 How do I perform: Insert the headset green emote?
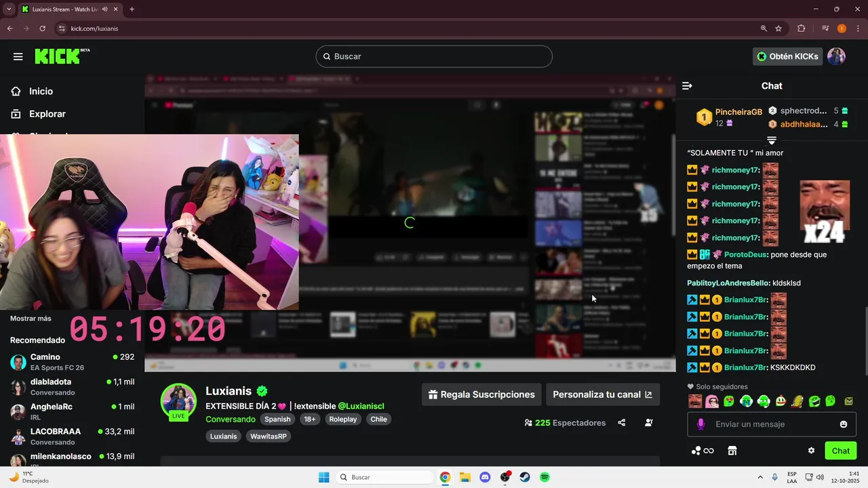tap(764, 401)
